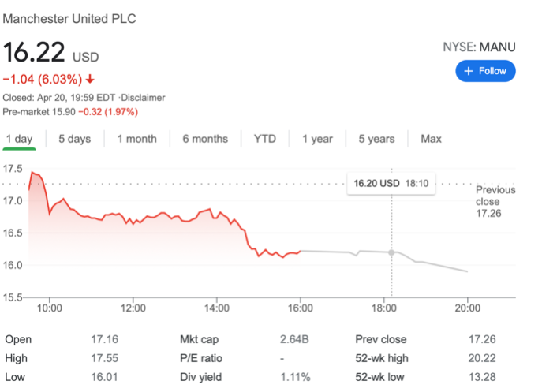
Task: Show the 1 month chart
Action: point(137,139)
